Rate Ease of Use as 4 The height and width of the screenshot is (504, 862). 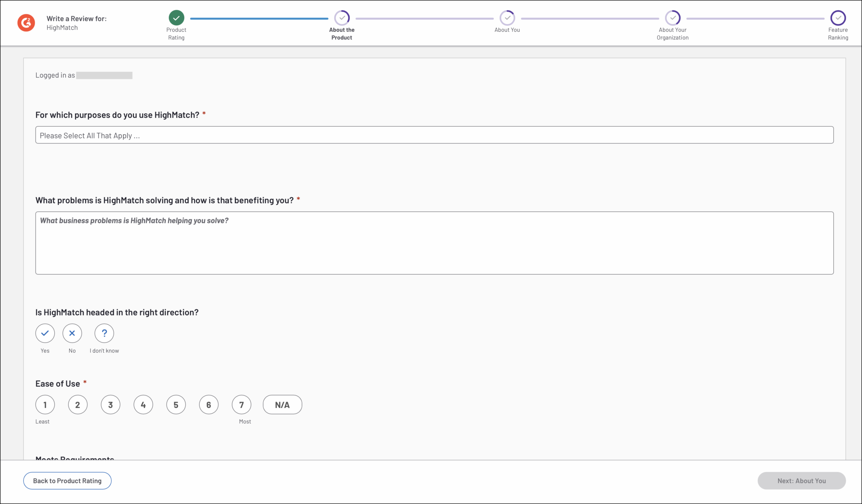tap(143, 404)
